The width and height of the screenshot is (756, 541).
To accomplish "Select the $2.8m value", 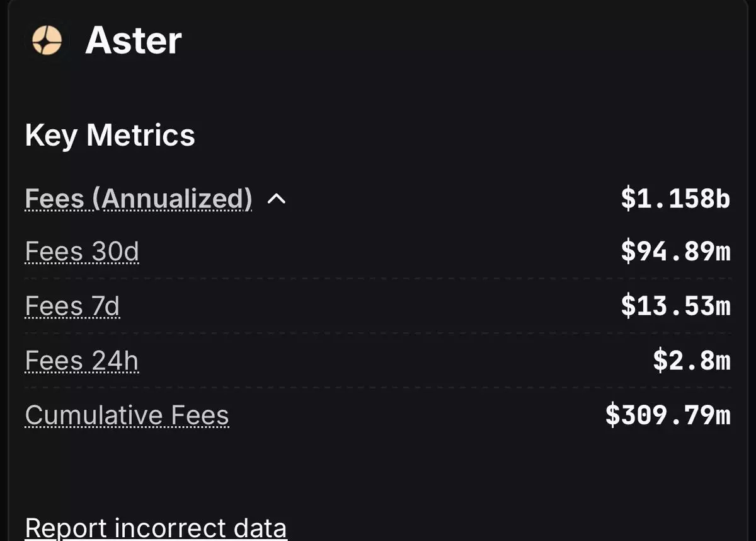I will (692, 361).
